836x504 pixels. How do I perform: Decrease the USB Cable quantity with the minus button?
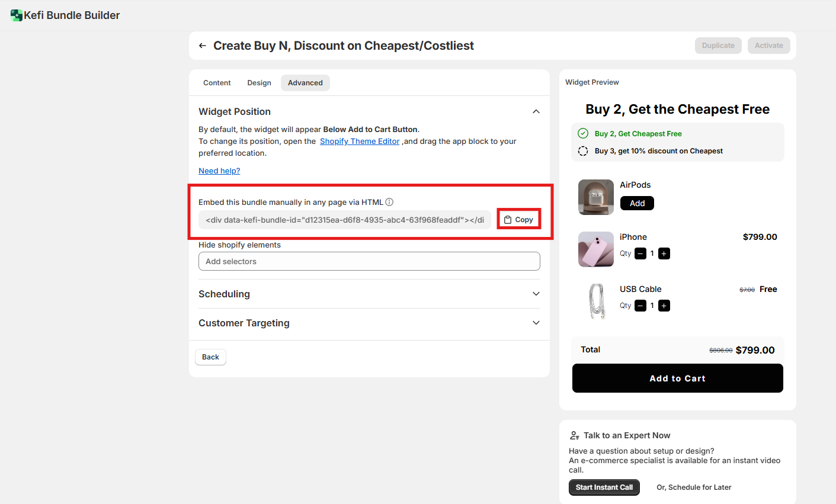(x=640, y=306)
